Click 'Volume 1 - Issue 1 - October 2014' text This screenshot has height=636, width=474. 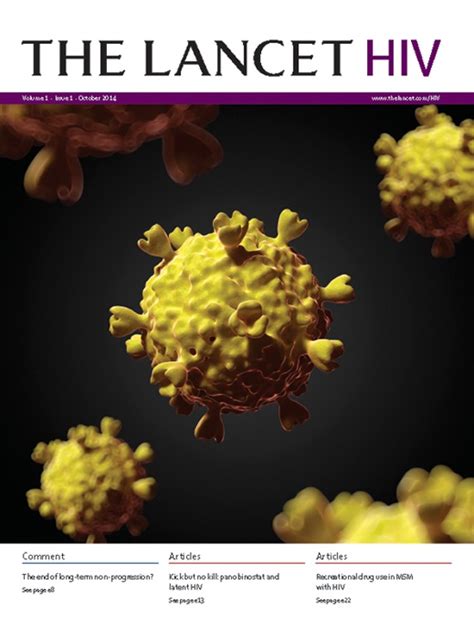coord(70,98)
